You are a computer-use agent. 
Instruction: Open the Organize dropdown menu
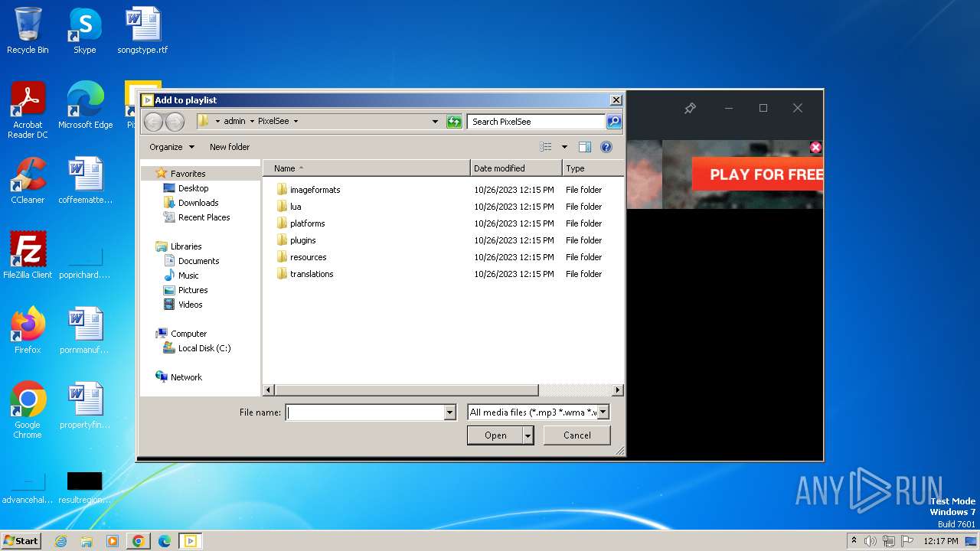(x=171, y=147)
